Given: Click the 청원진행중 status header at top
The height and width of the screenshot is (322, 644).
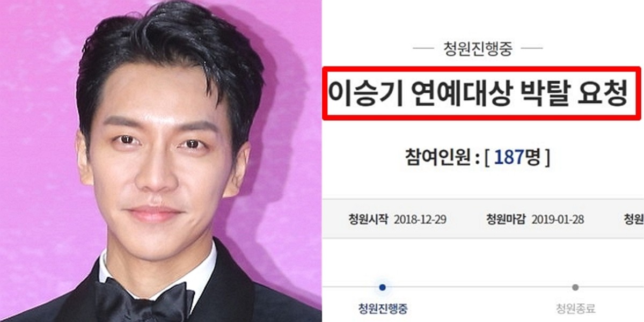Looking at the screenshot, I should point(478,49).
